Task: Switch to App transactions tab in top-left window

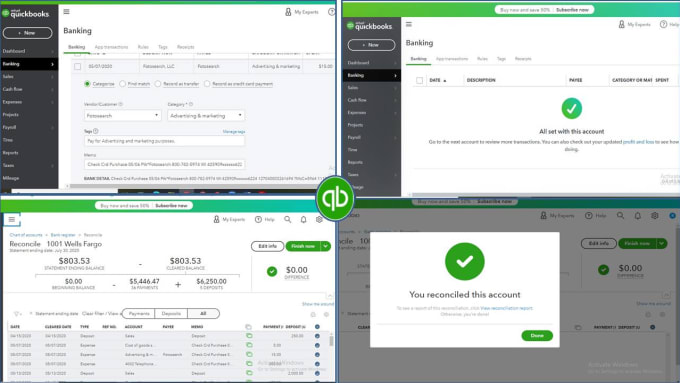Action: pyautogui.click(x=111, y=47)
